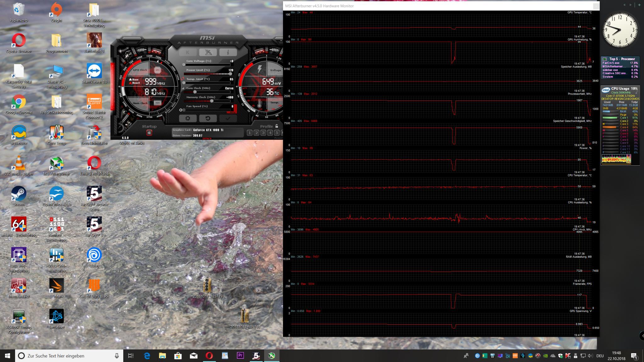
Task: Open voltage/frequency curve editor icon
Action: point(183,88)
